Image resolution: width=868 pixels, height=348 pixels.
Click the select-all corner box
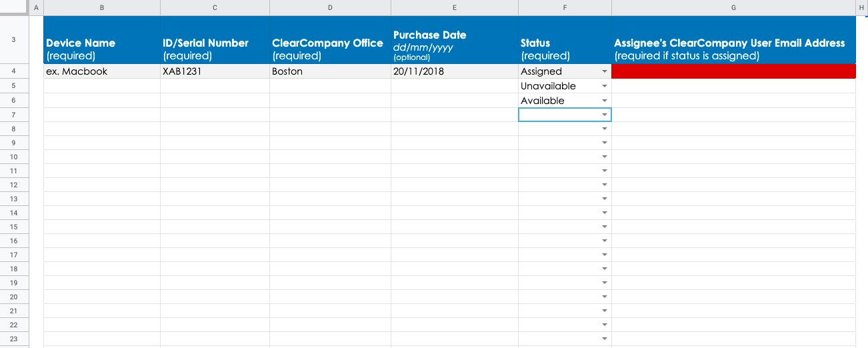point(14,7)
